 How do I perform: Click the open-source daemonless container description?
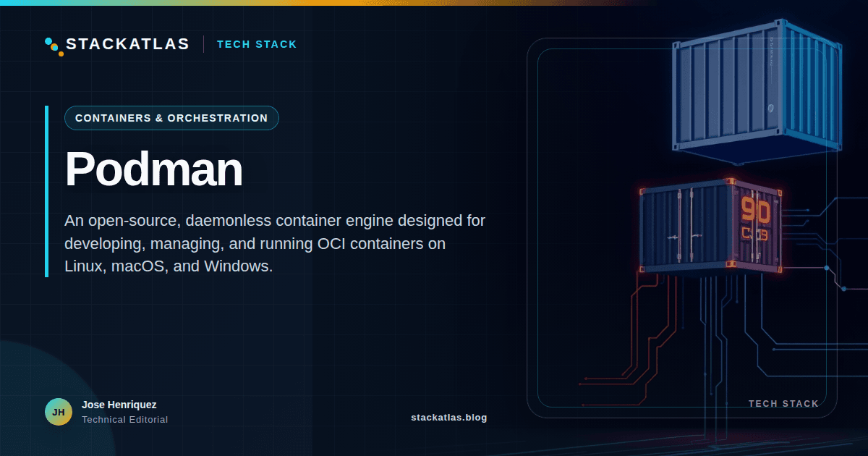pos(275,244)
